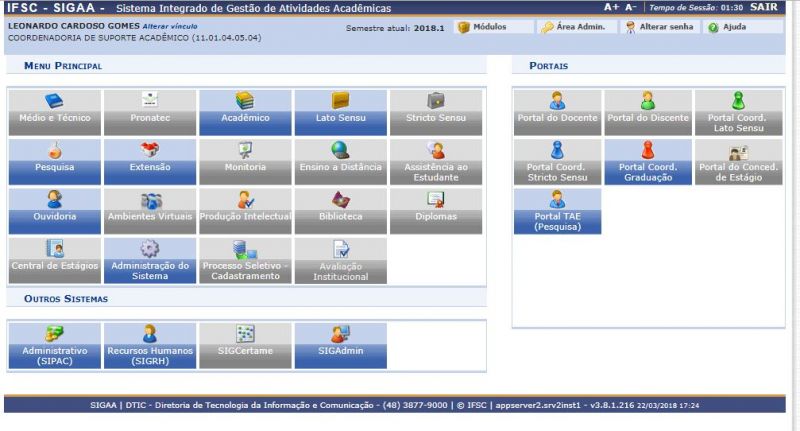Open the Central de Estágios module
The width and height of the screenshot is (800, 431).
pos(54,249)
